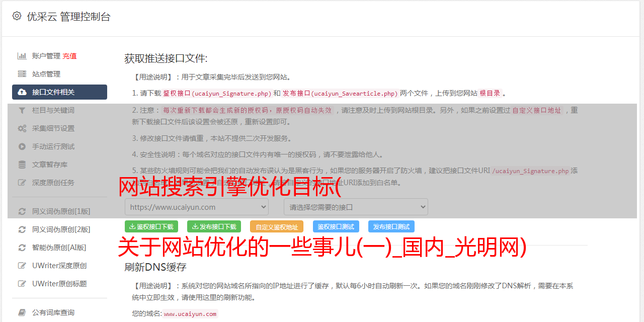Click the refresh icon for 智能伪原创[AI版]

22,248
